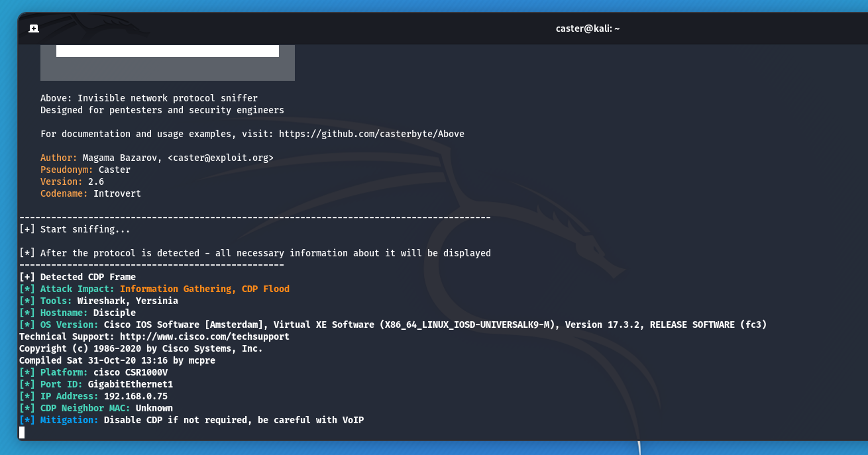This screenshot has height=455, width=868.
Task: Click the 'After the protocol is detected' message
Action: [x=255, y=253]
